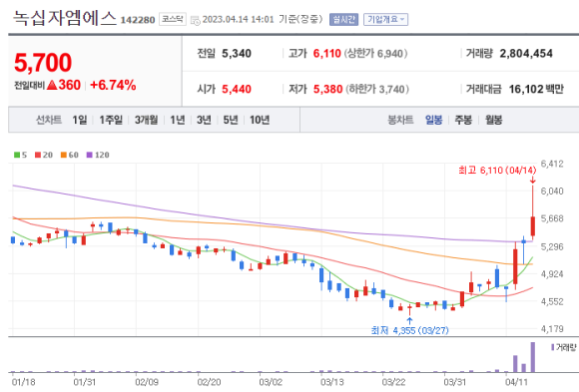Click the 최고 6,110 (04/14) chart marker
This screenshot has height=392, width=579.
coord(497,171)
